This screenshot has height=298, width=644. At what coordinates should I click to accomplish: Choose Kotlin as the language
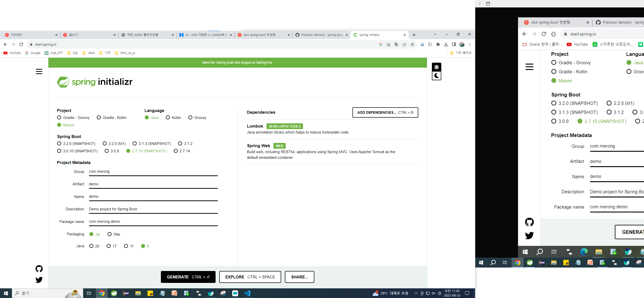point(168,118)
